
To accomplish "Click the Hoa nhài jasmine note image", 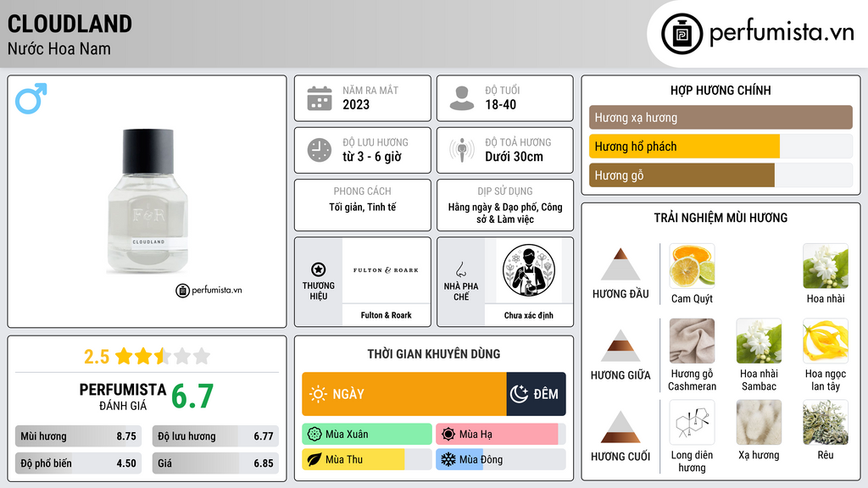I will [826, 266].
